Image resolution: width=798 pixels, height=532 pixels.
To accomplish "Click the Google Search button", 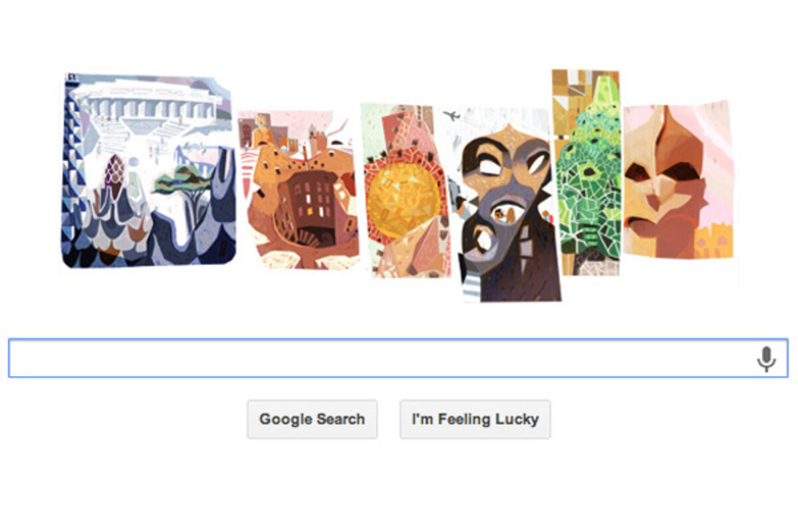I will [312, 419].
